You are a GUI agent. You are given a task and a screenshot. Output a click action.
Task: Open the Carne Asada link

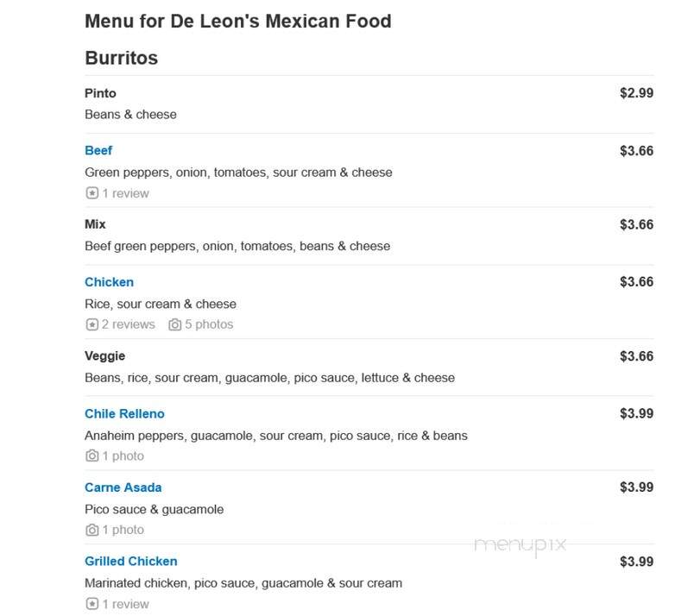(x=123, y=487)
